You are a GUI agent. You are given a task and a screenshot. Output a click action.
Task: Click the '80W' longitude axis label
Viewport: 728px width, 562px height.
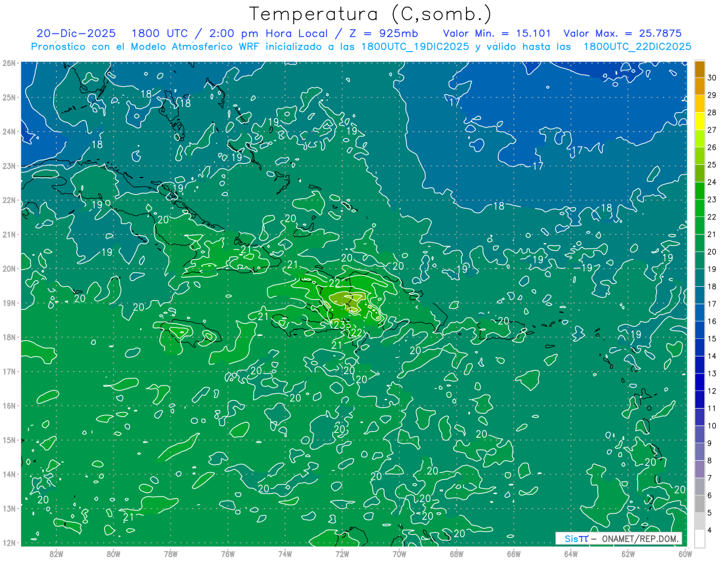[113, 554]
